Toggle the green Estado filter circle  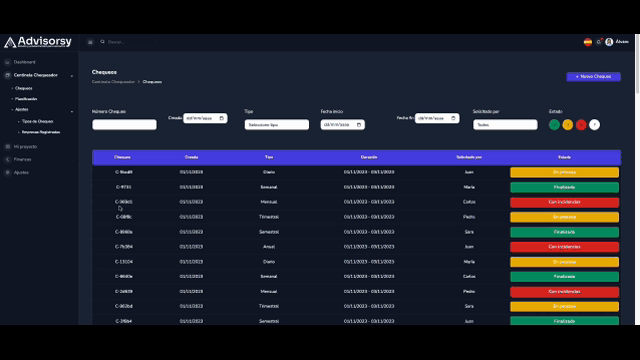point(554,124)
